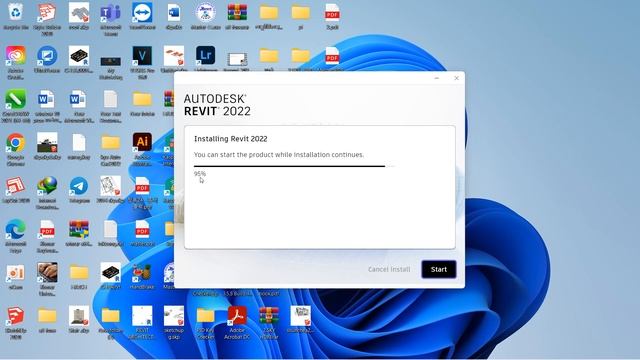Select the Adobe Illustrator desktop shortcut
Screen dimensions: 640x360
click(x=142, y=149)
